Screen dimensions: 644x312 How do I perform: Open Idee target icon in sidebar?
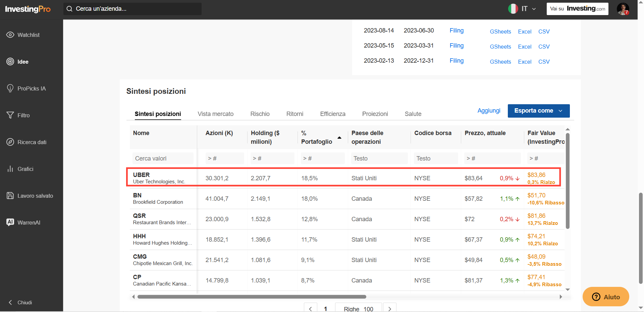[x=10, y=62]
